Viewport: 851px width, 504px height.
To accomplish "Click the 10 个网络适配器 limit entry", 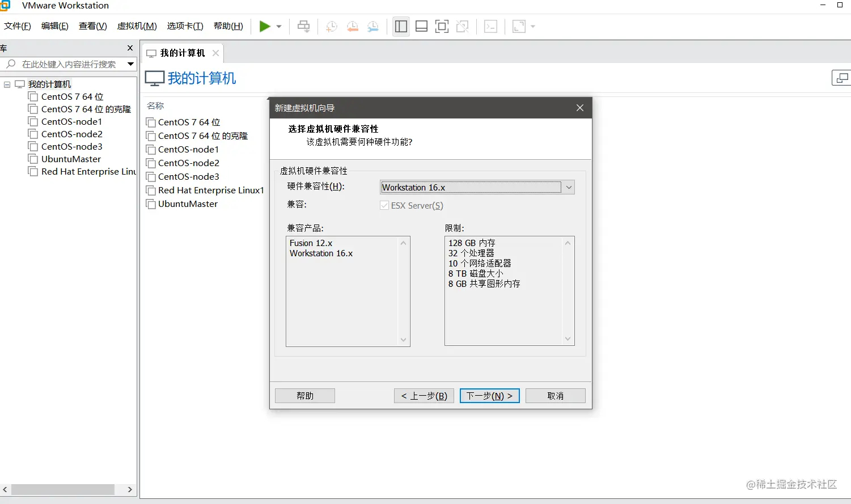I will 480,264.
